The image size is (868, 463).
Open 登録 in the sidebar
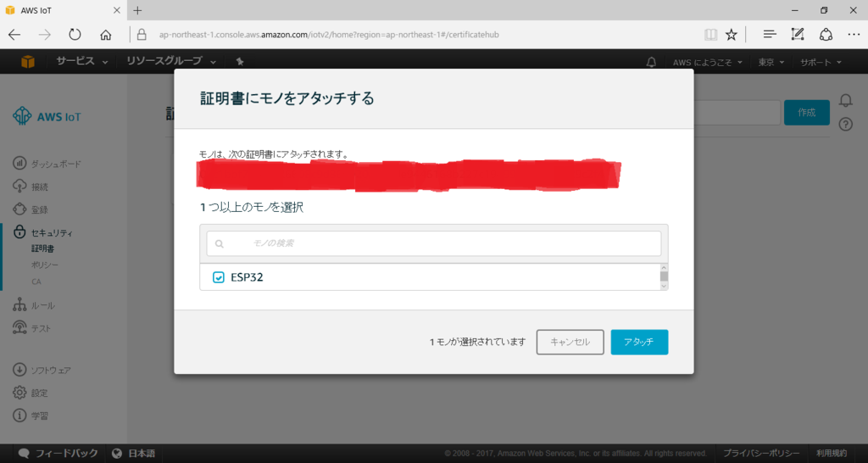click(31, 210)
